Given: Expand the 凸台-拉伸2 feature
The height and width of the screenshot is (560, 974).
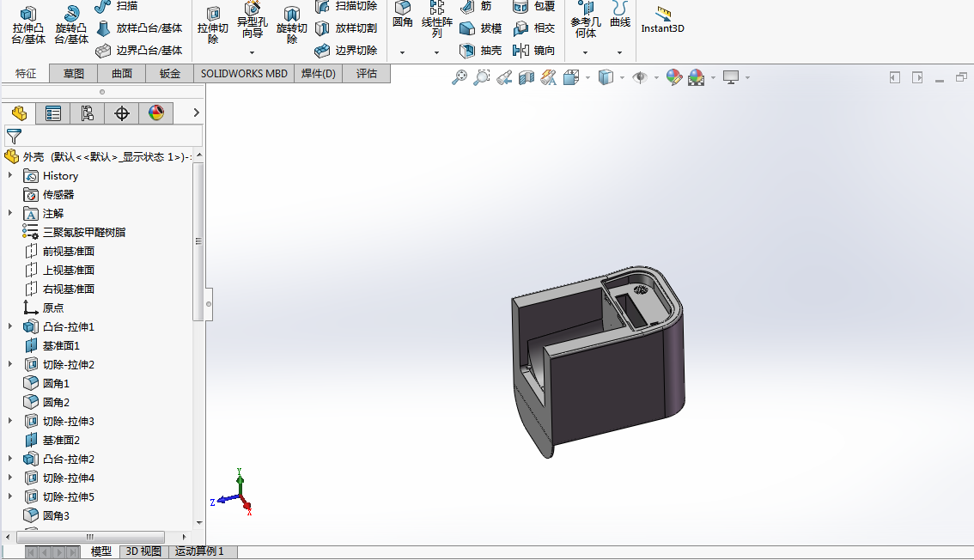Looking at the screenshot, I should (10, 458).
